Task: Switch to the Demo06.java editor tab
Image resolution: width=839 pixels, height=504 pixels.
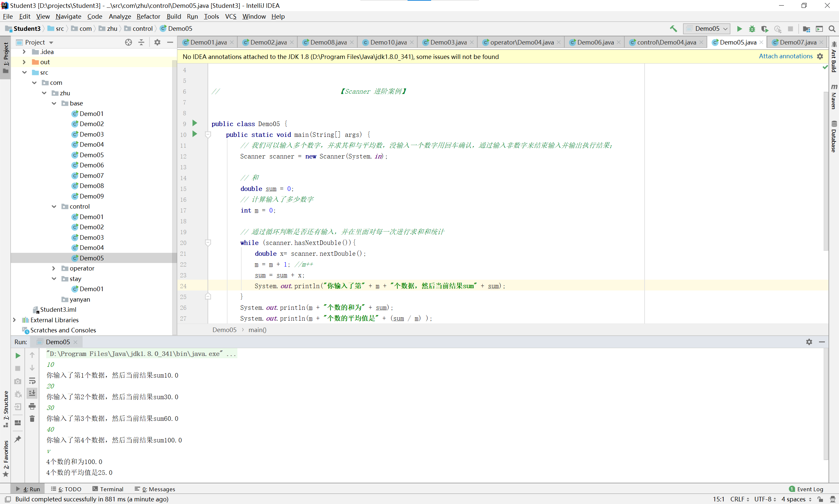Action: click(595, 42)
